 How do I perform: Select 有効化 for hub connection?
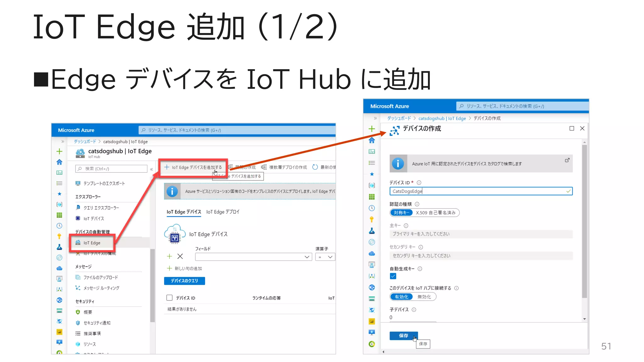pyautogui.click(x=402, y=297)
